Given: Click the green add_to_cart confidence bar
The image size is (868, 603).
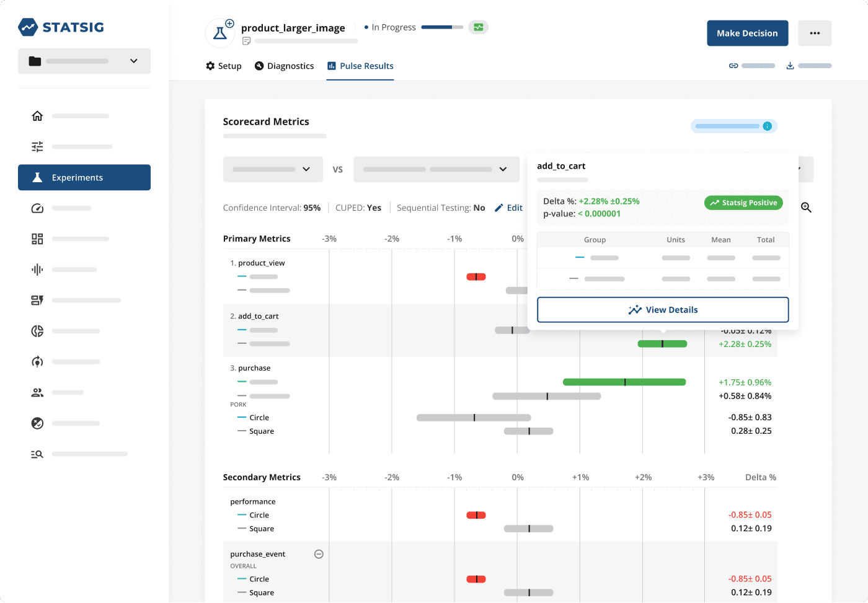Looking at the screenshot, I should coord(662,344).
